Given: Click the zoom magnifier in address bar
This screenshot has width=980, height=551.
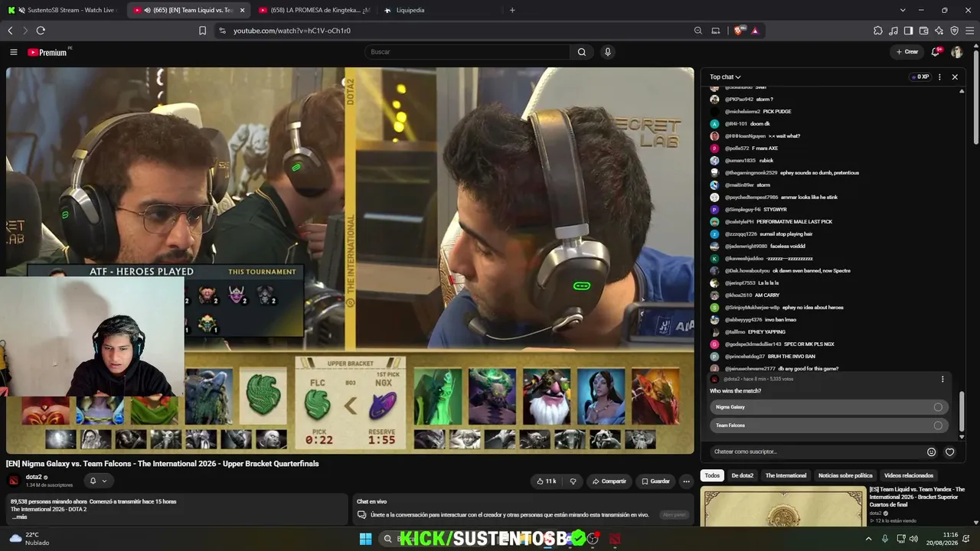Looking at the screenshot, I should pos(698,31).
